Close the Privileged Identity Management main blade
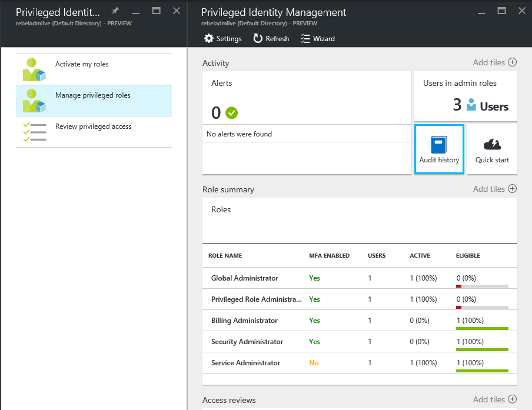The height and width of the screenshot is (410, 532). coord(522,11)
